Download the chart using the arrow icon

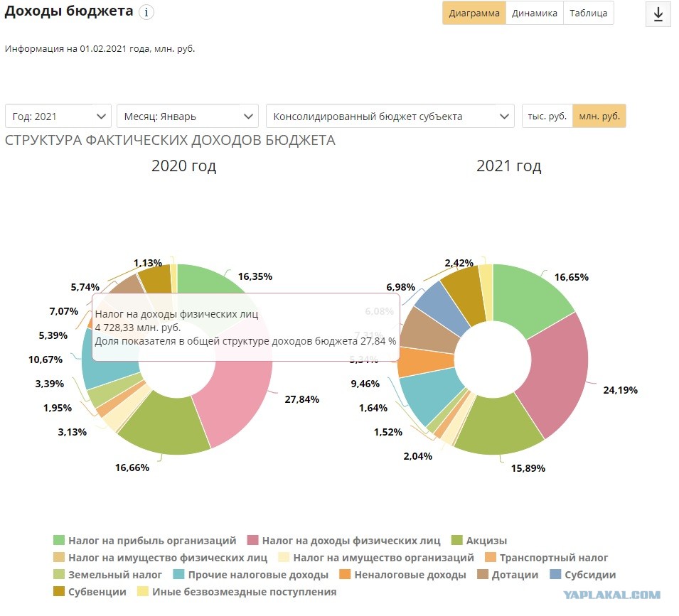tap(658, 13)
